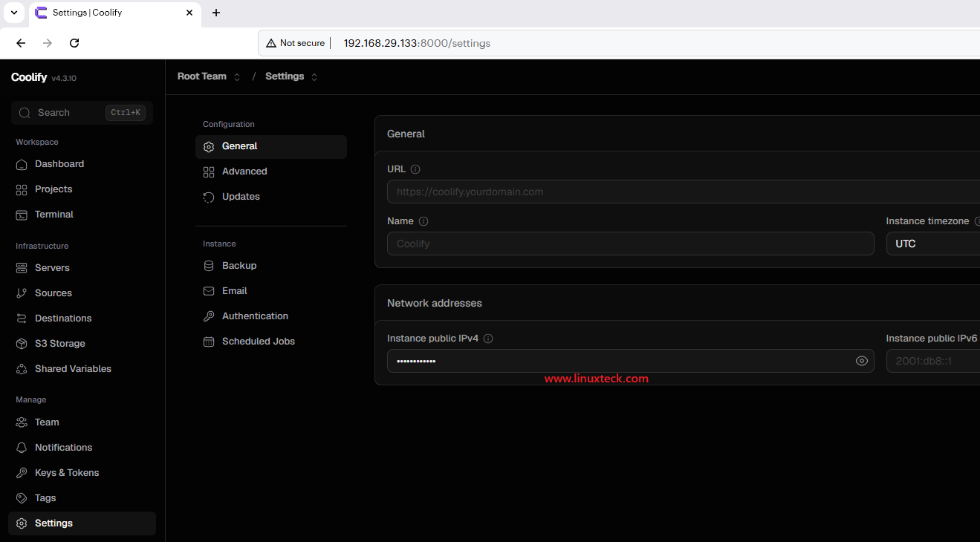Close the Settings | Coolify browser tab

coord(189,13)
